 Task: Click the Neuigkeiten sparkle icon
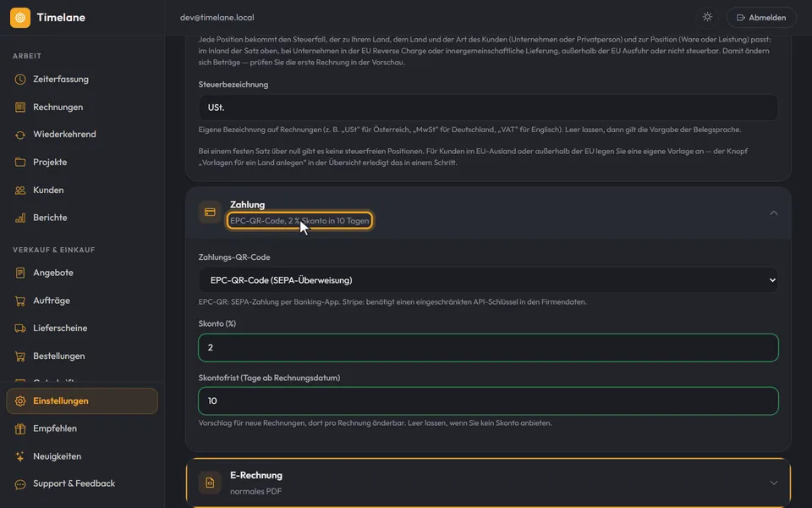point(20,456)
